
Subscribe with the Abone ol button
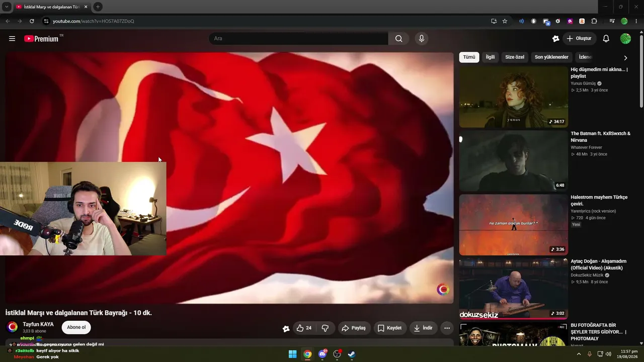point(76,327)
